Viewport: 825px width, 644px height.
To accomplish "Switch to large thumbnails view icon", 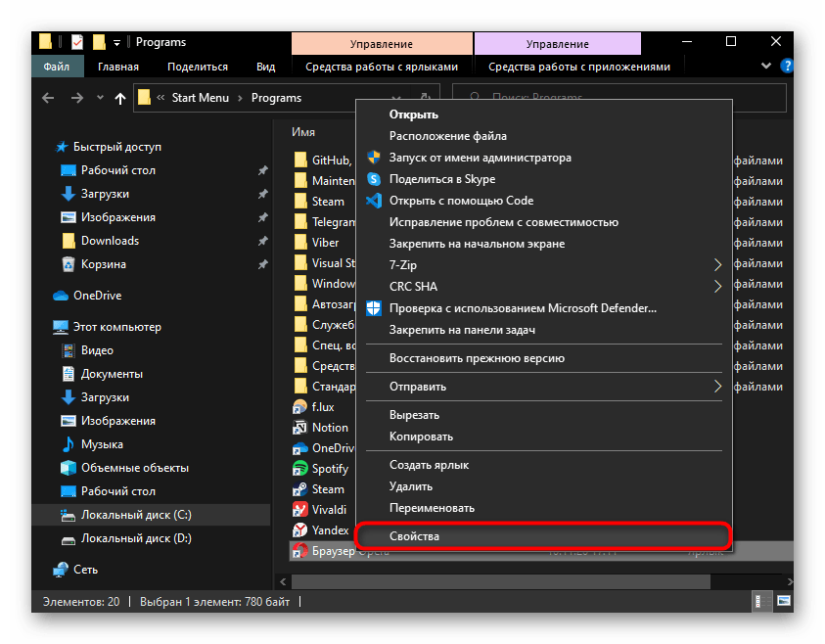I will [784, 601].
